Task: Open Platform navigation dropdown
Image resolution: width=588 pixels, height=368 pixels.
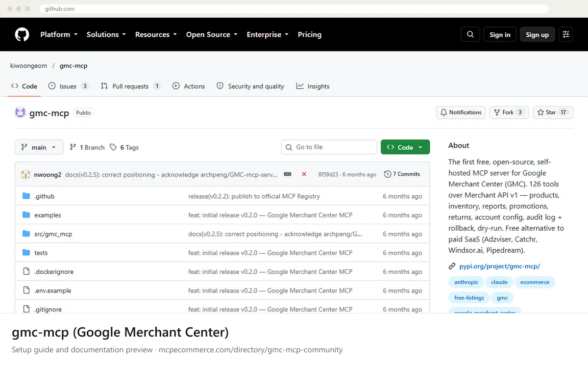Action: 59,34
